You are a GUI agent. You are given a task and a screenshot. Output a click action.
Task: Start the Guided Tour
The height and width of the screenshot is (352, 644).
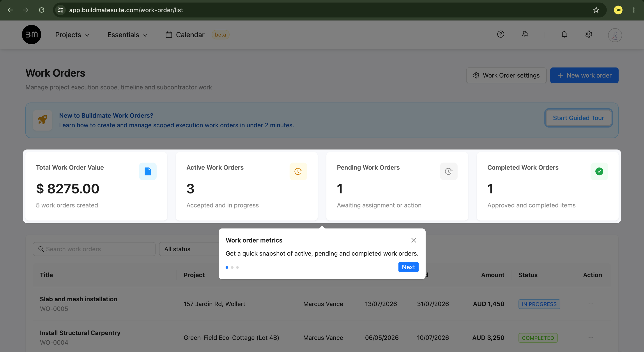[x=578, y=118]
